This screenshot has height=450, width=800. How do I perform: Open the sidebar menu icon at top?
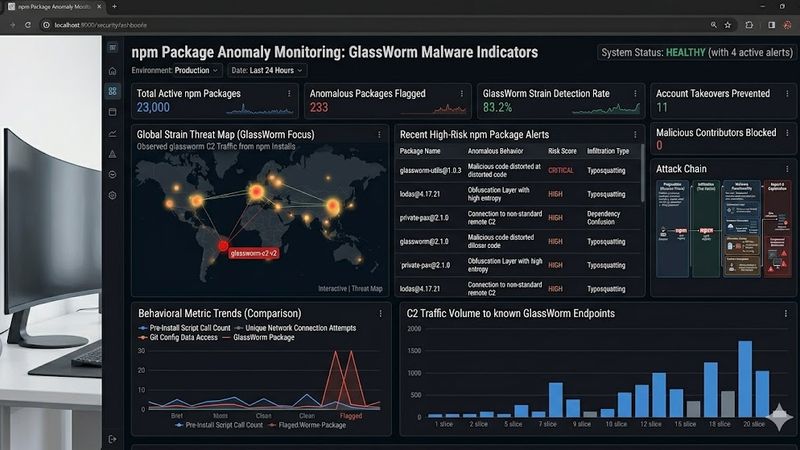(x=113, y=47)
